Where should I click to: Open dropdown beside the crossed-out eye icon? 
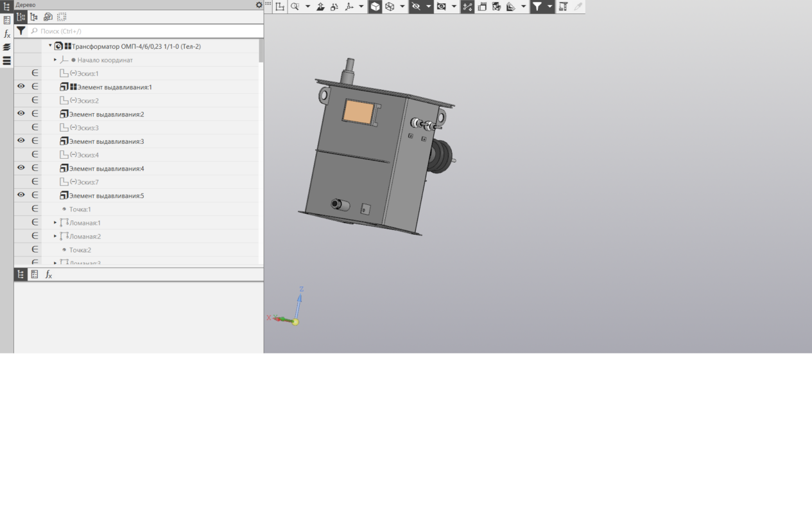[x=428, y=7]
